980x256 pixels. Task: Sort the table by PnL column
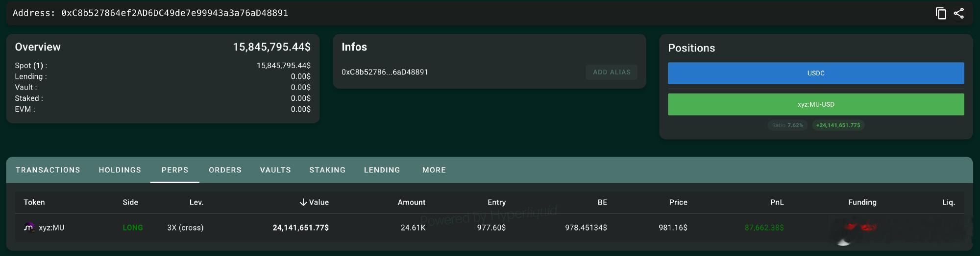tap(777, 202)
